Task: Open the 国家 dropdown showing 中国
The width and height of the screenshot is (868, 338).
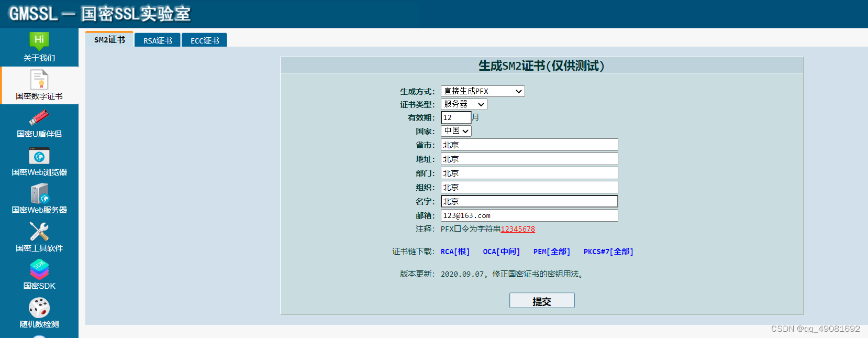Action: click(x=456, y=131)
